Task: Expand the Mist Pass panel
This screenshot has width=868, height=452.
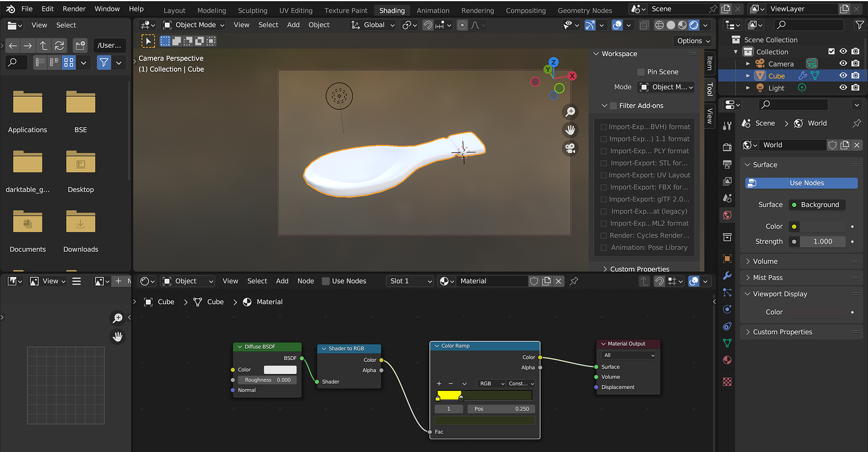Action: 767,278
